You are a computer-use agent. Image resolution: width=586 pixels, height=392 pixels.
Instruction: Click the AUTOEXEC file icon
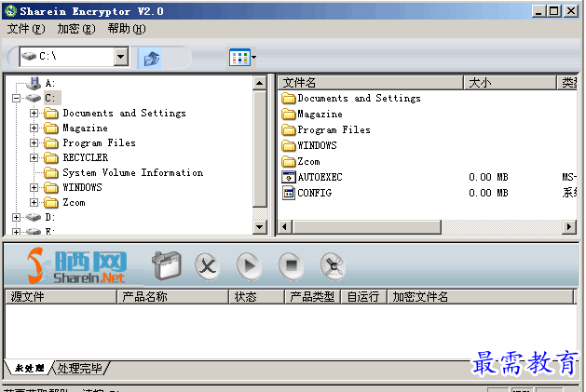coord(288,177)
